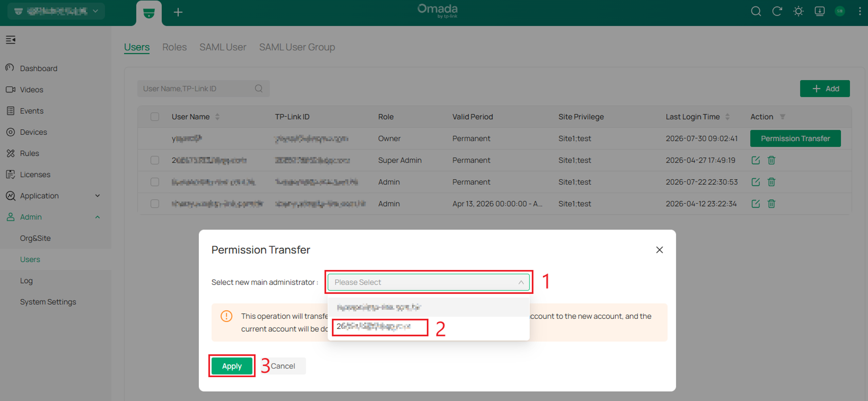Click the Role column header
Image resolution: width=868 pixels, height=401 pixels.
pos(386,117)
